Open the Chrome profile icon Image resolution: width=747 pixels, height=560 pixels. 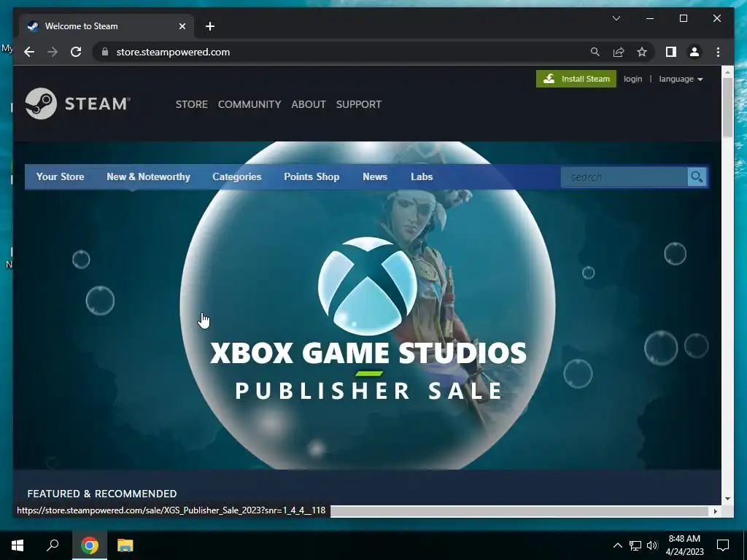(x=694, y=52)
